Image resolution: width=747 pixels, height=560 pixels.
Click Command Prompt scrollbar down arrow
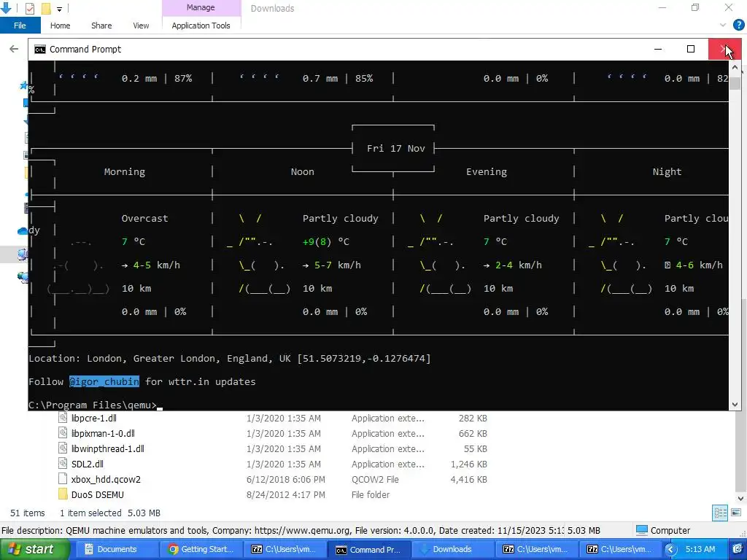735,404
